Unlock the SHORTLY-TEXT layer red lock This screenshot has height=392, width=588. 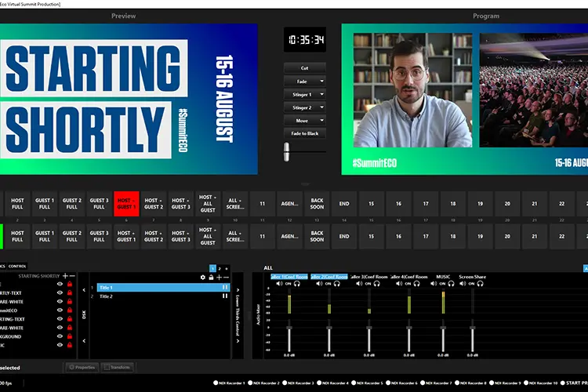click(x=69, y=292)
